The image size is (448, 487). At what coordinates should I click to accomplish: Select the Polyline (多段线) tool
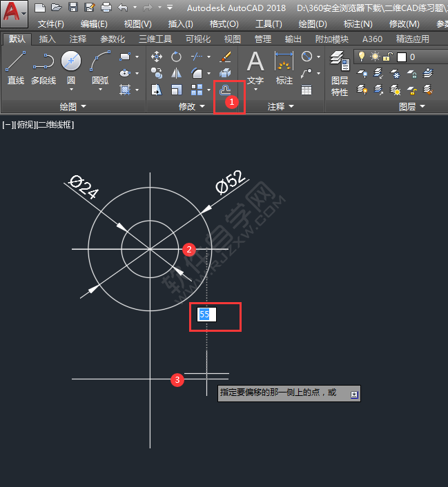(43, 68)
